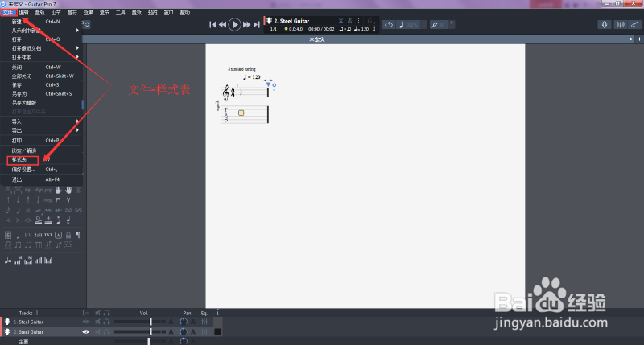Click the padlock lock icon
The image size is (644, 345).
tap(68, 235)
